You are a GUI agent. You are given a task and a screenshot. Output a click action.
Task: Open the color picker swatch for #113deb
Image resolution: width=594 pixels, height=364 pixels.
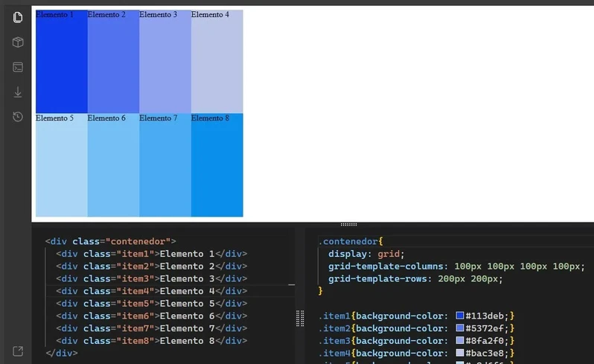459,316
